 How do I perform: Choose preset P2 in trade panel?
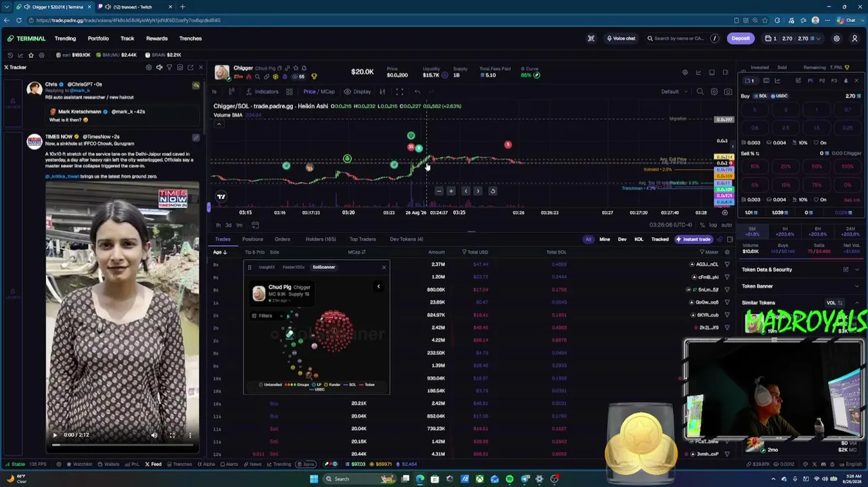(x=822, y=80)
